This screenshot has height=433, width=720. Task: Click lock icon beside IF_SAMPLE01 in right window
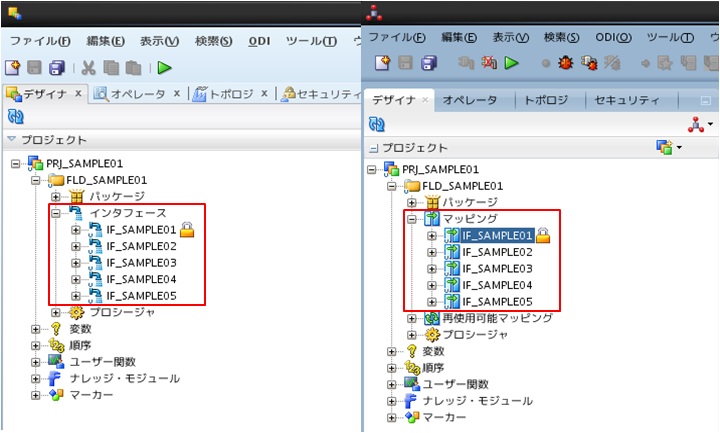pos(543,235)
